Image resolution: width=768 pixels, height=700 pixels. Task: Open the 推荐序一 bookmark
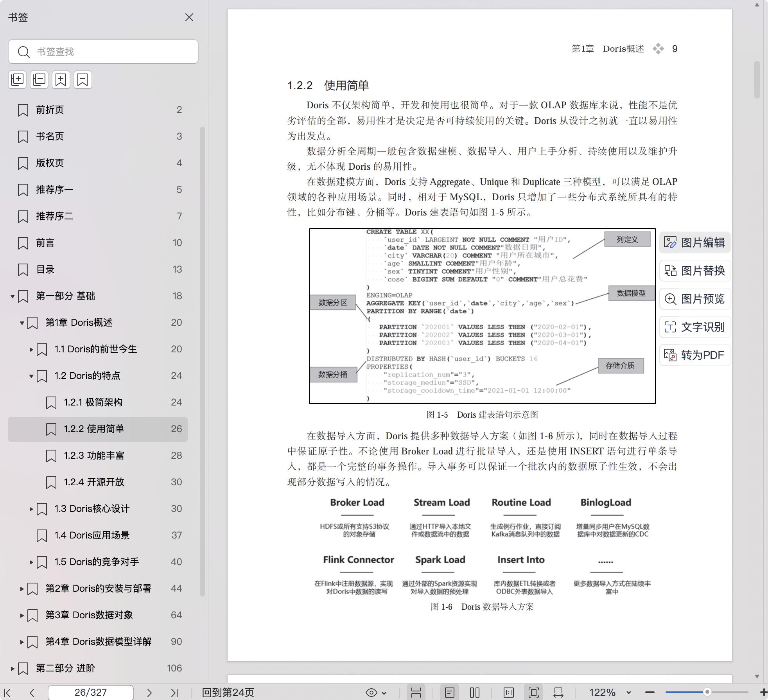98,190
